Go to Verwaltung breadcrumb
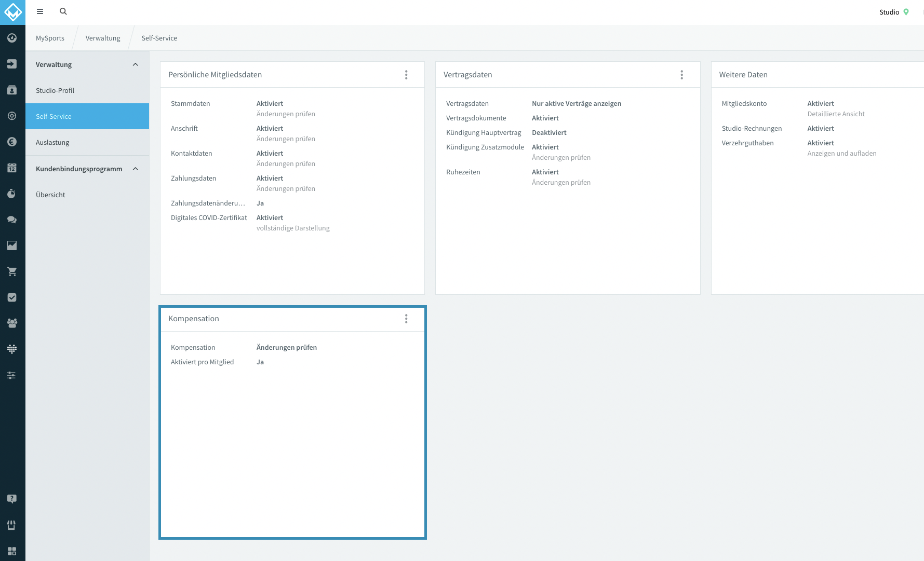This screenshot has width=924, height=561. tap(103, 38)
